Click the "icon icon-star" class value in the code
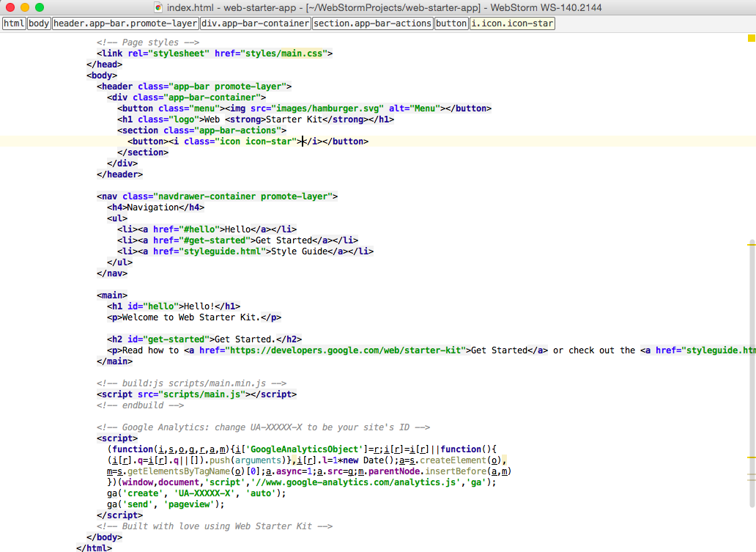Image resolution: width=756 pixels, height=552 pixels. click(x=256, y=141)
